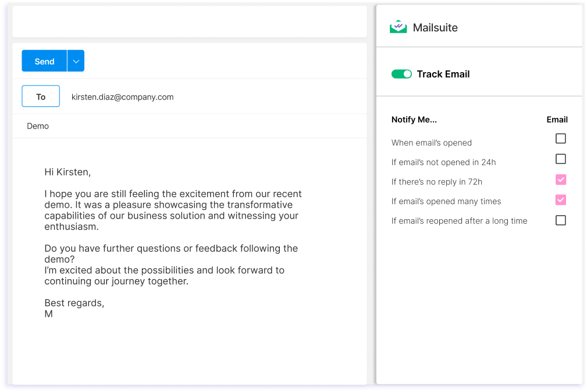
Task: Click the greeting line "Hi Kirsten,"
Action: coord(67,172)
